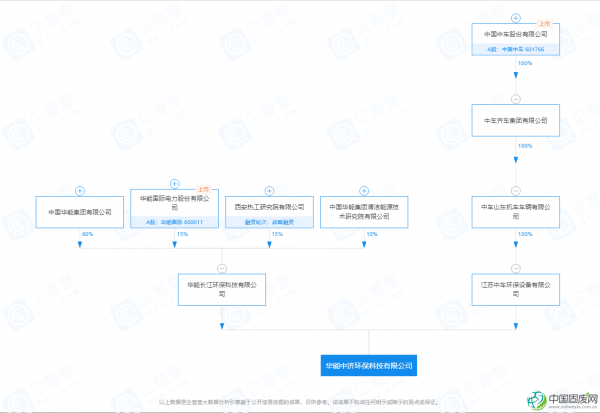Collapse minus icon above 江苏中车环保设备有限公司
Image resolution: width=600 pixels, height=413 pixels.
[516, 267]
